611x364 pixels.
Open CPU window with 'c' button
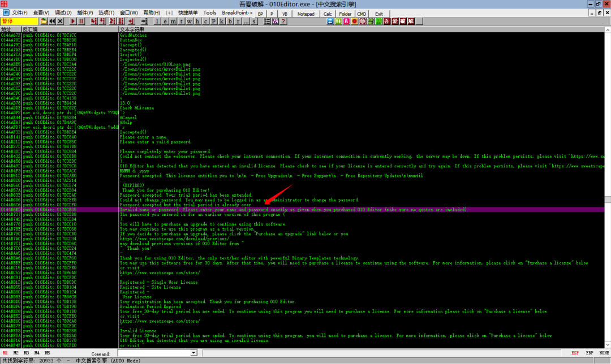pos(206,21)
